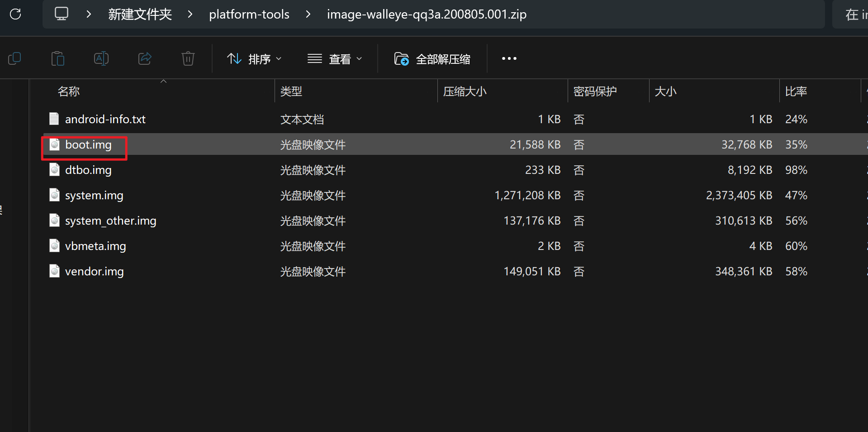
Task: Click the 233 KB compressed size cell
Action: [x=543, y=170]
